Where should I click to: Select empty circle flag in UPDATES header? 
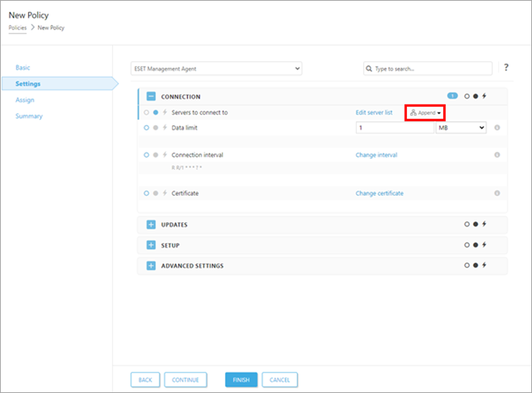467,224
